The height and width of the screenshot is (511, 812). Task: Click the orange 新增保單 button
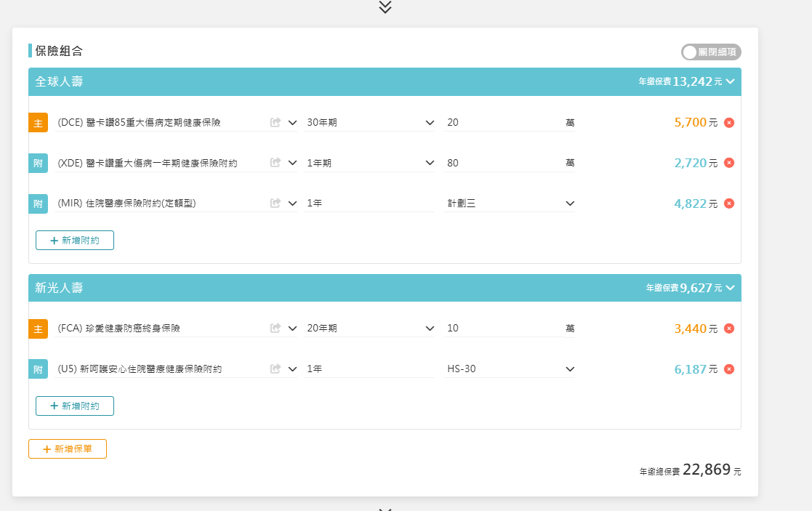pos(68,449)
